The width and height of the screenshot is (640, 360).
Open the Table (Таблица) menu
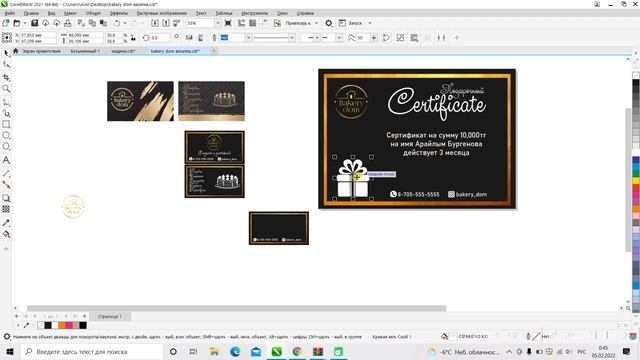(x=224, y=13)
